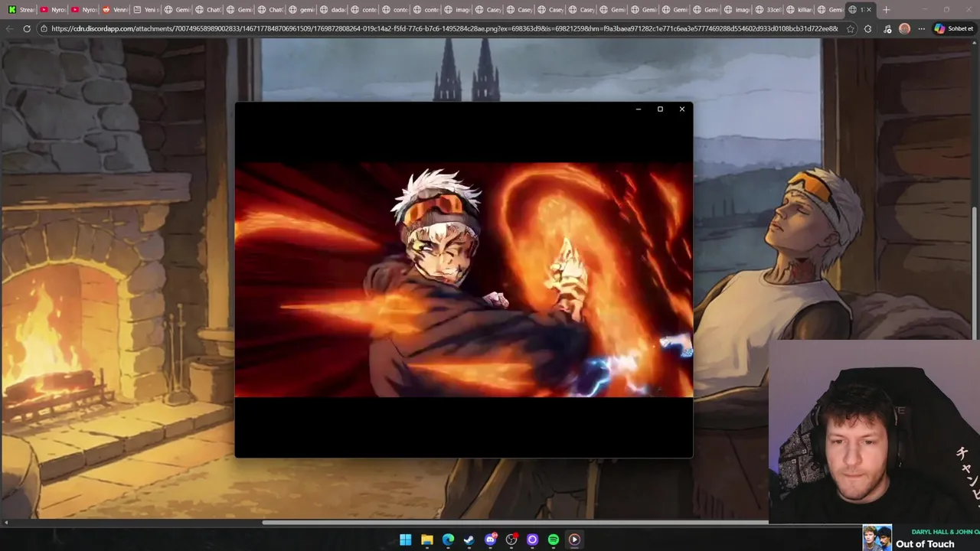This screenshot has height=551, width=980.
Task: Close the active browser tab
Action: (869, 9)
